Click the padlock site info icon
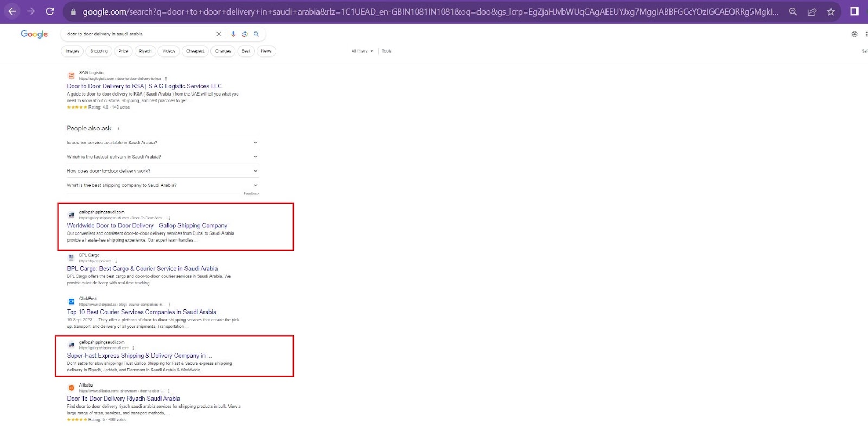The height and width of the screenshot is (430, 868). (x=73, y=11)
